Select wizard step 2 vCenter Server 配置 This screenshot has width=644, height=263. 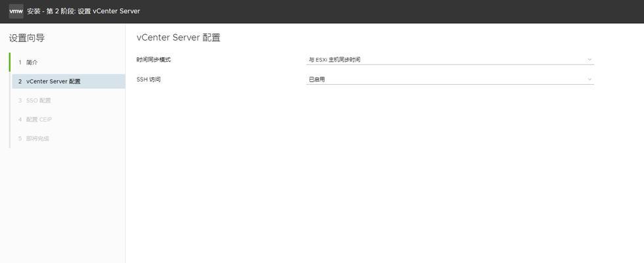pyautogui.click(x=68, y=82)
